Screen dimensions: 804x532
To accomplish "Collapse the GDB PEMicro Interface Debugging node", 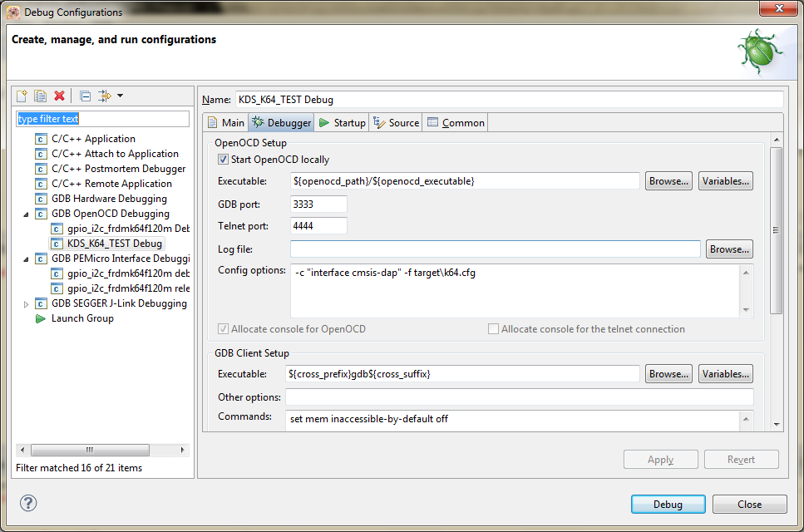I will tap(26, 259).
